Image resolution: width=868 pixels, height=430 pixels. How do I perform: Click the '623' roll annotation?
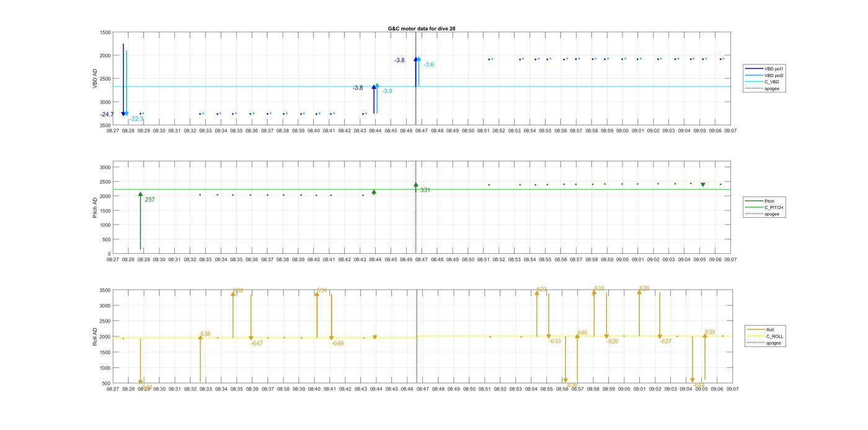[x=542, y=289]
